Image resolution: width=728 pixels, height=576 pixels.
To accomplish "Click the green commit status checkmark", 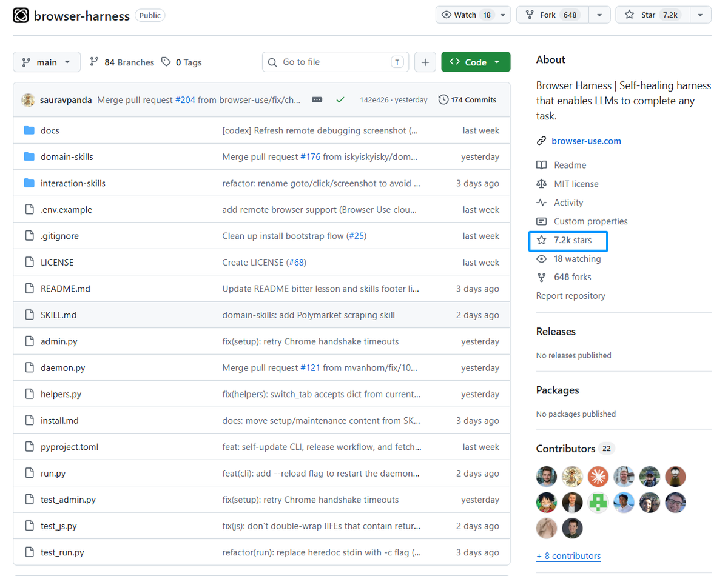I will [340, 100].
